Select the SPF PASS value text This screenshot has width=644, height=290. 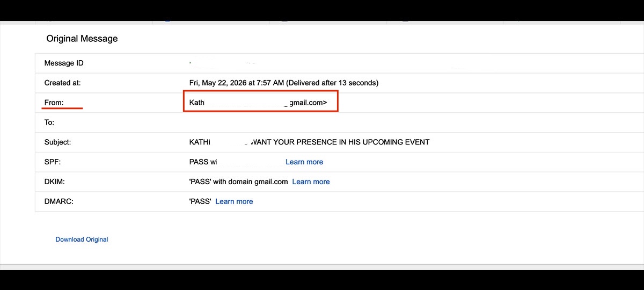pos(203,162)
